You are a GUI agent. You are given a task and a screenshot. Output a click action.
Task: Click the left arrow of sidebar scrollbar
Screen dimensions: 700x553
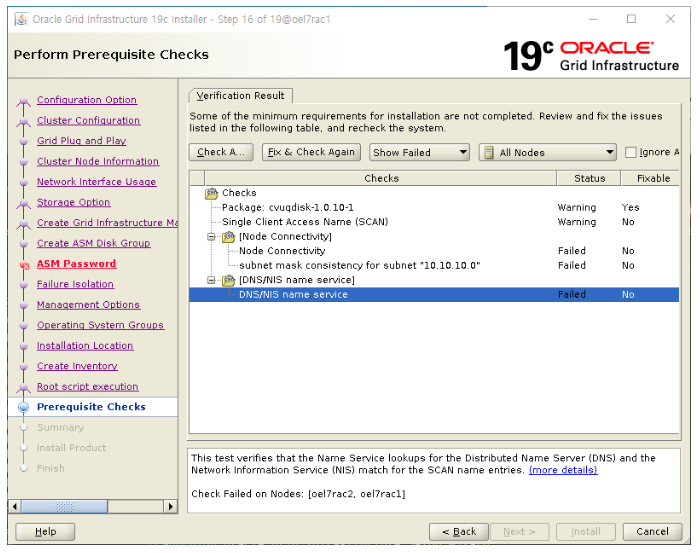click(x=15, y=507)
